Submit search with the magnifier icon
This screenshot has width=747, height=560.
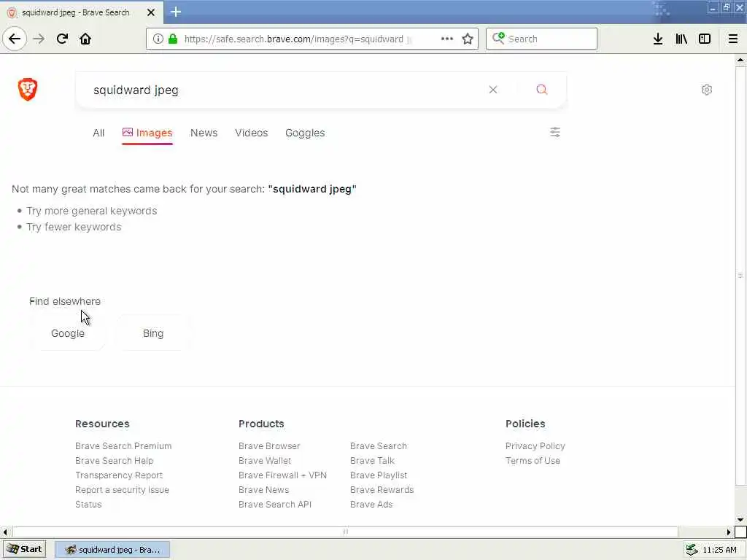(x=542, y=90)
